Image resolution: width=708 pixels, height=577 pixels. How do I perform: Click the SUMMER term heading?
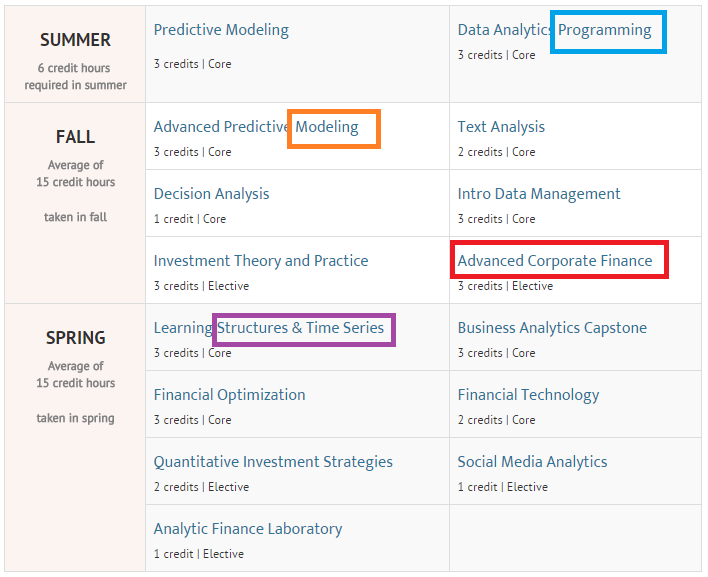click(75, 40)
